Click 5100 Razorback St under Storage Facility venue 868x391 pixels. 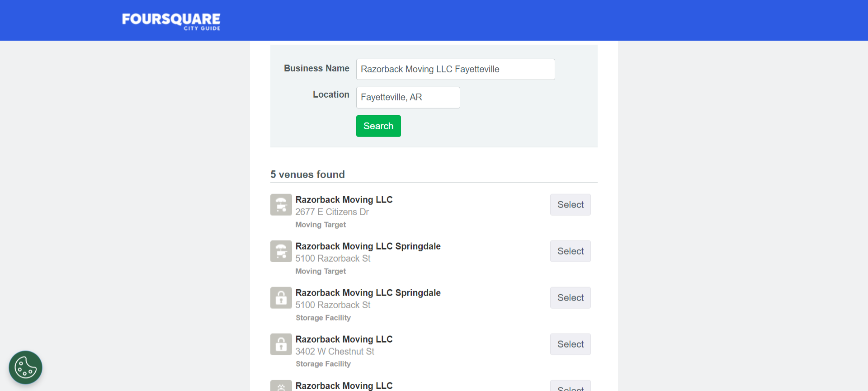pos(333,305)
